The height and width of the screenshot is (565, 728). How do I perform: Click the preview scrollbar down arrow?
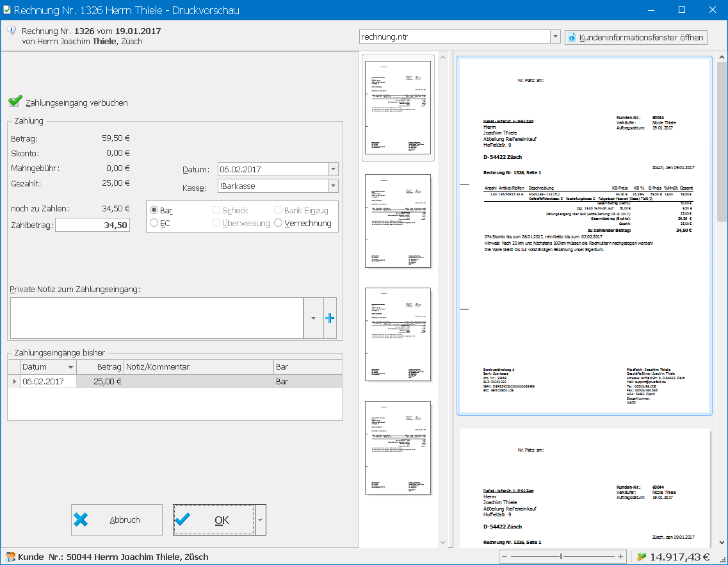(x=722, y=542)
